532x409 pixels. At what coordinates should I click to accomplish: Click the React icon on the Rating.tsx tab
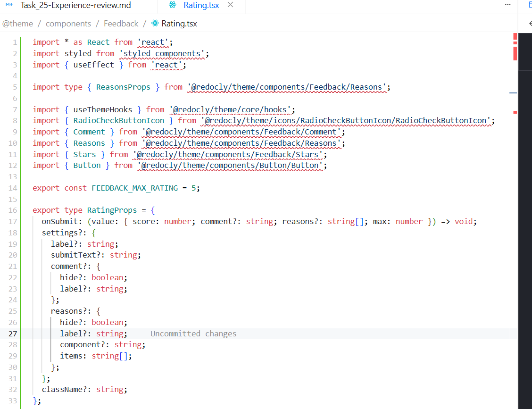(x=173, y=6)
